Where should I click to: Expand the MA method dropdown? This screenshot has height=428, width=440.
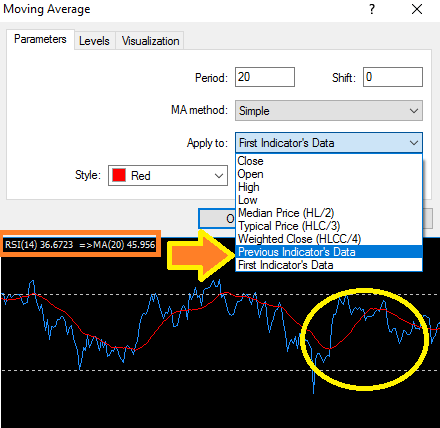pyautogui.click(x=329, y=111)
